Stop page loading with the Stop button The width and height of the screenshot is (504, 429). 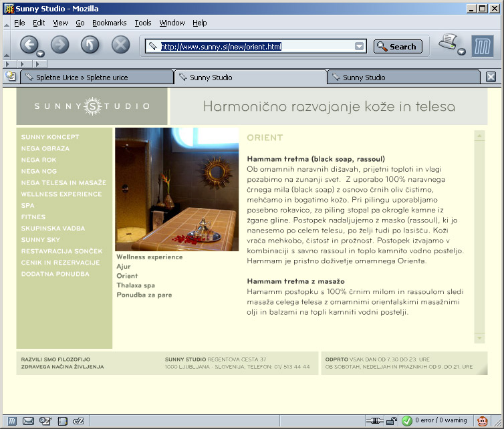click(120, 45)
